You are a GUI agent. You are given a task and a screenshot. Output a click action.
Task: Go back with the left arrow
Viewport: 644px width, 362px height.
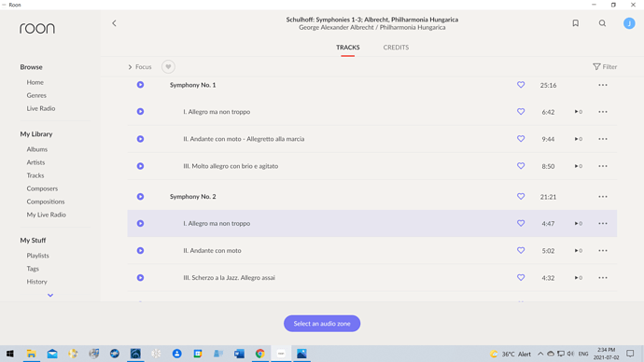[x=114, y=23]
